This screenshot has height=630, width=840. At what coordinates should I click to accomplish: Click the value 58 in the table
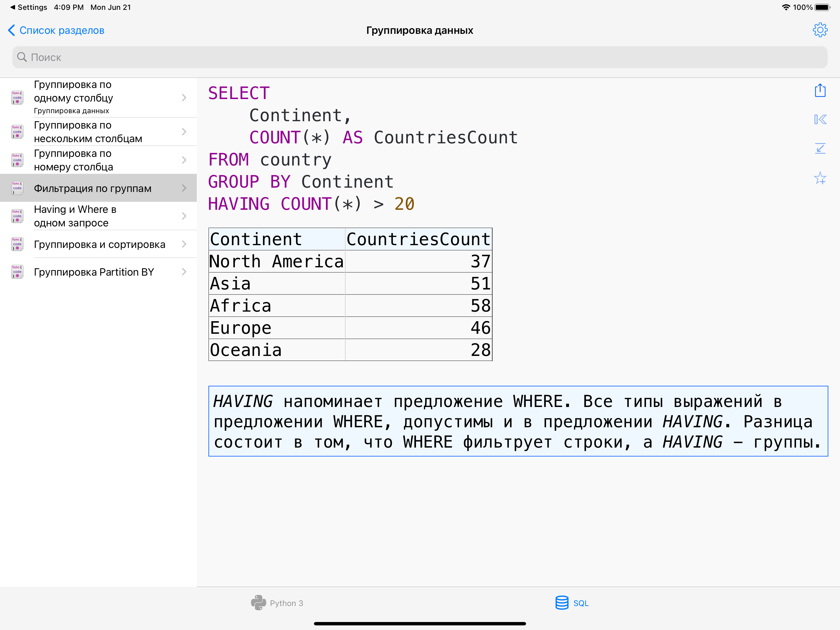[481, 305]
